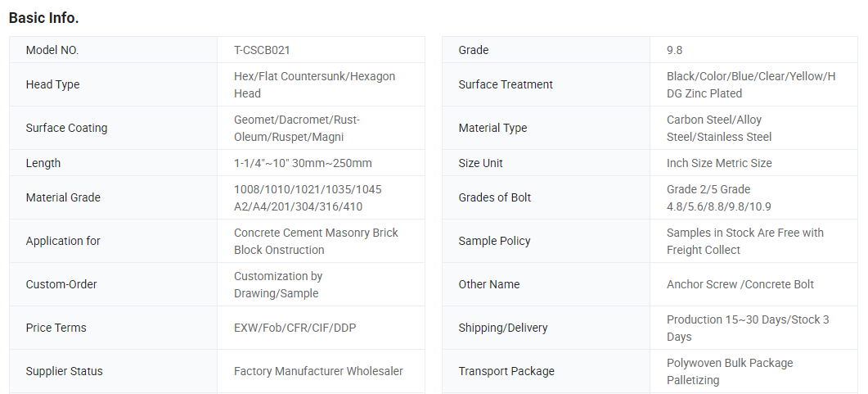Click the Transport Package label
The width and height of the screenshot is (868, 394).
[x=506, y=371]
